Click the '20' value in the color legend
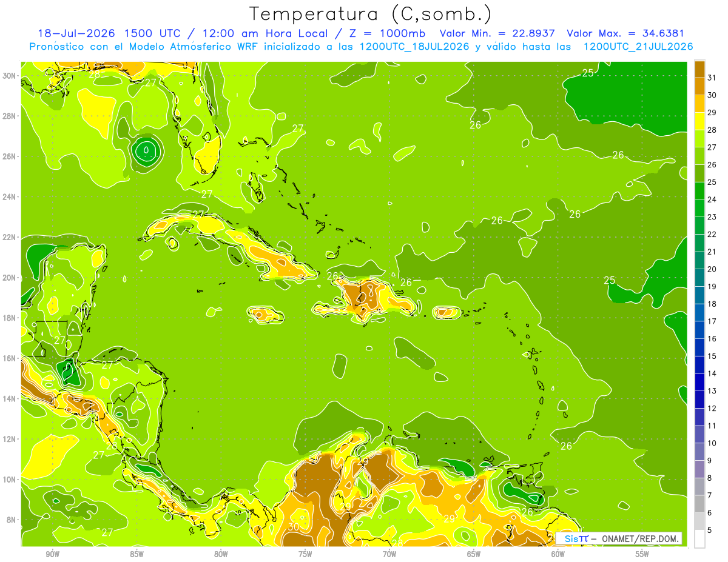Image resolution: width=728 pixels, height=562 pixels. (x=712, y=269)
